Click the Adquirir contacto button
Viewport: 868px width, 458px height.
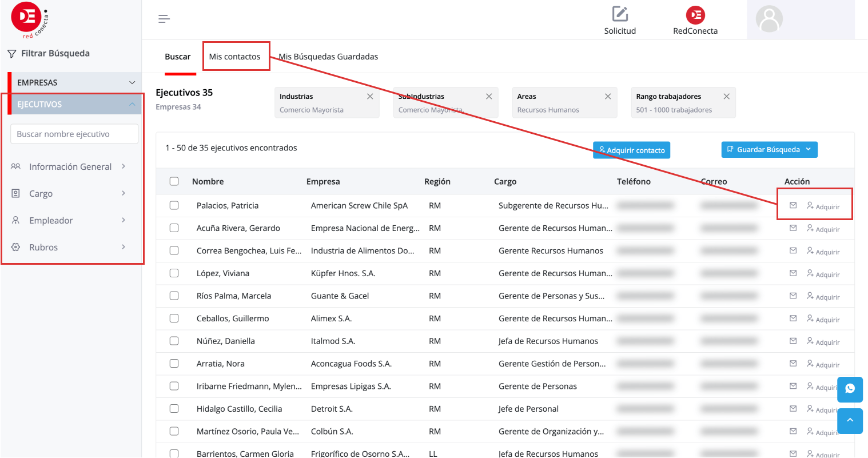tap(631, 150)
